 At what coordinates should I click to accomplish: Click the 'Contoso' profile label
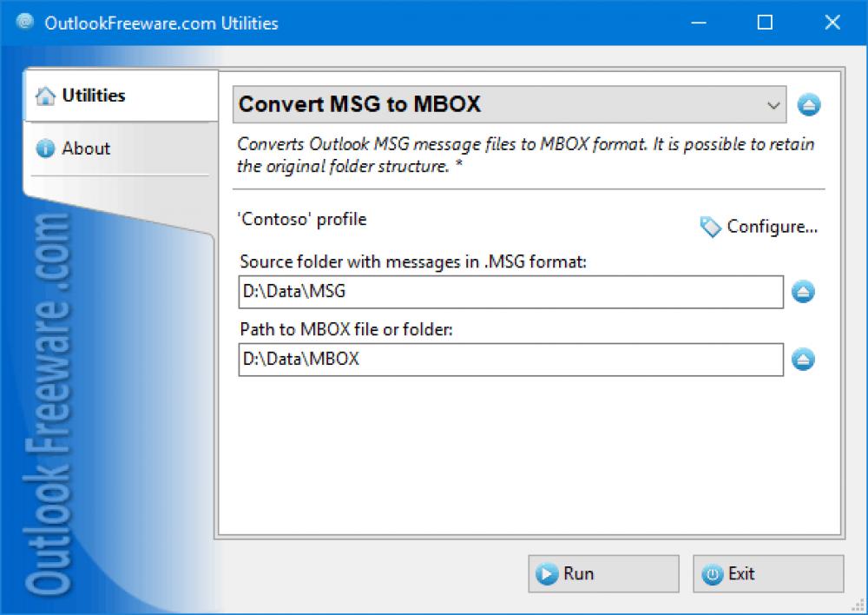point(300,219)
